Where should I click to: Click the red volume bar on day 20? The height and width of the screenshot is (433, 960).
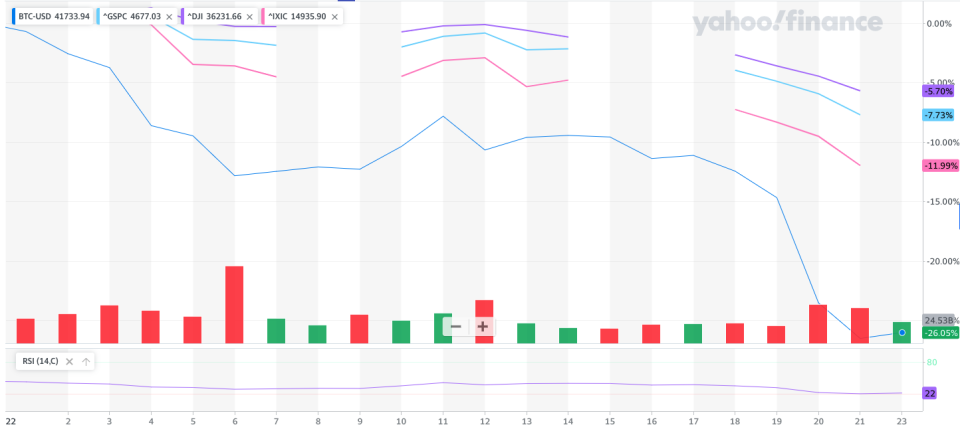tap(818, 323)
